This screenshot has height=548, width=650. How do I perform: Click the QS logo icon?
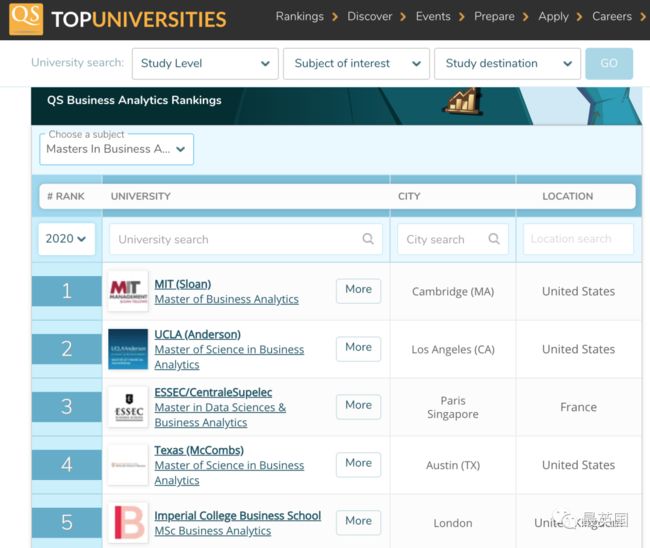tap(26, 19)
